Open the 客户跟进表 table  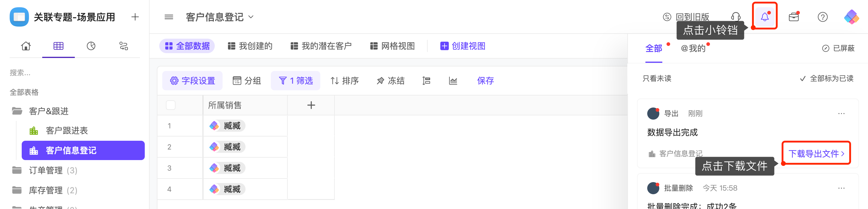click(66, 131)
